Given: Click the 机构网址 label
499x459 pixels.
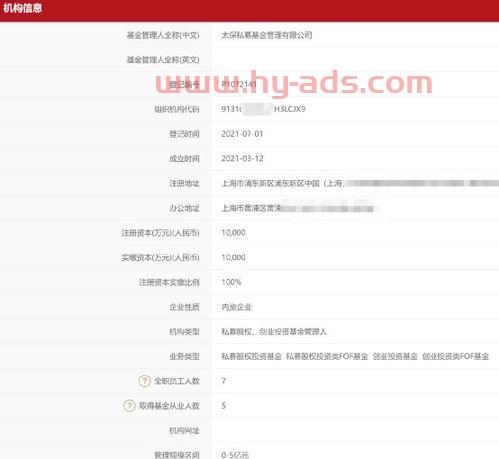Looking at the screenshot, I should tap(184, 430).
